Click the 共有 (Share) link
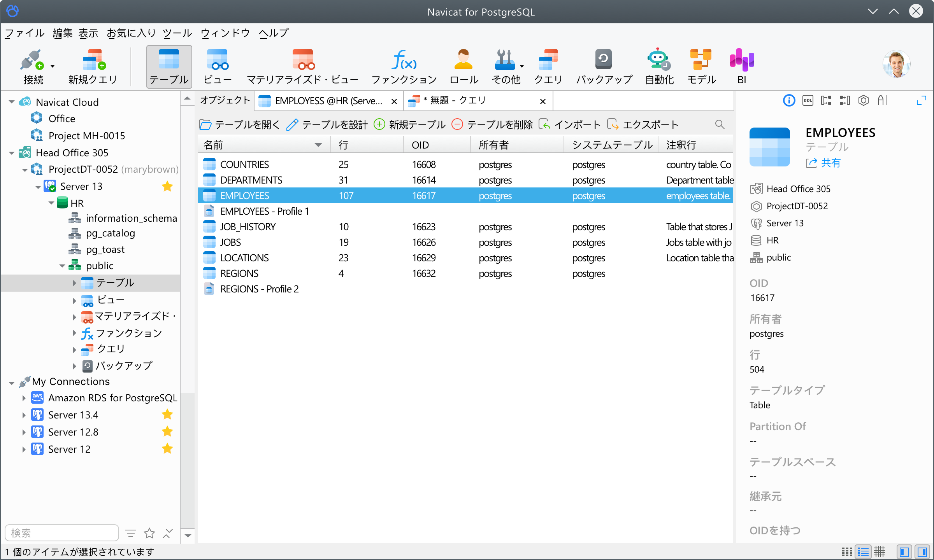This screenshot has height=560, width=934. click(823, 163)
